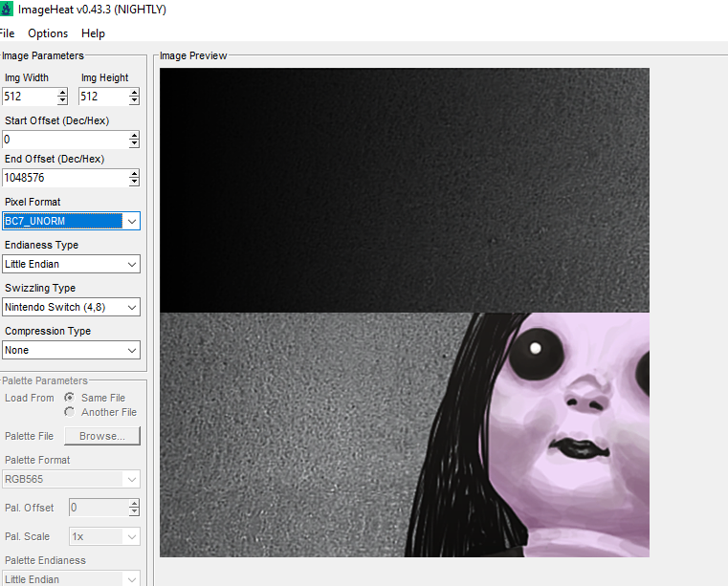
Task: Click the Img Height input field
Action: click(x=103, y=97)
